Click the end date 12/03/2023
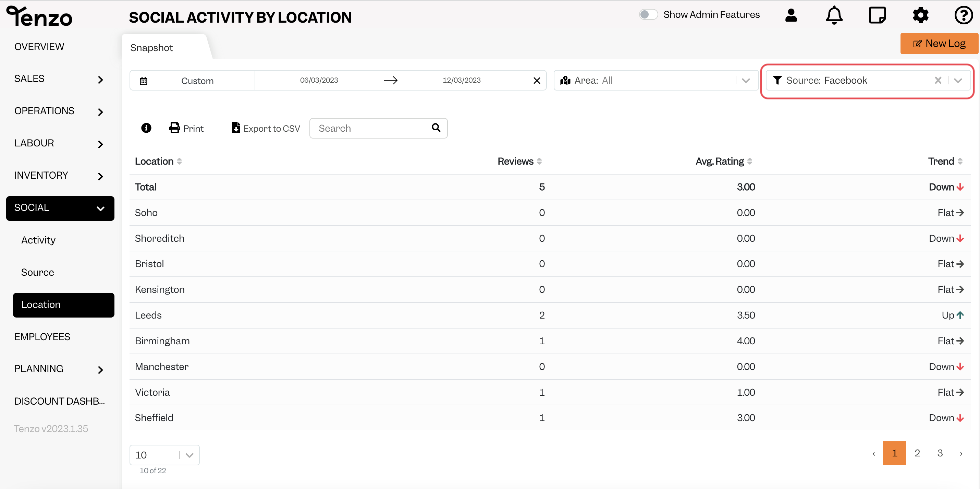 [462, 80]
